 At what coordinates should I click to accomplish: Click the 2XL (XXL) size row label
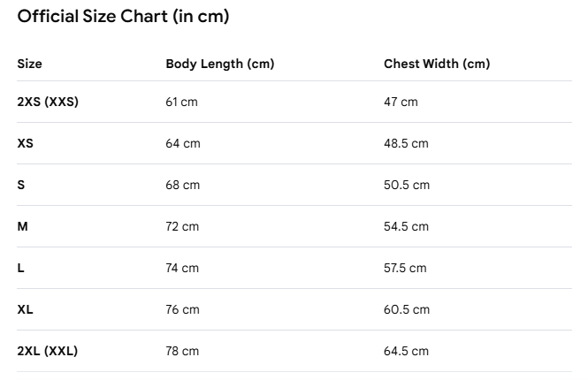tap(47, 351)
